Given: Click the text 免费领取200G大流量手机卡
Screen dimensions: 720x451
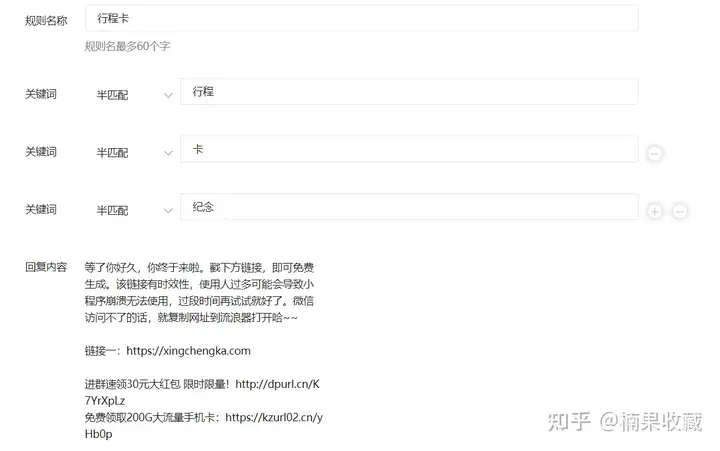Looking at the screenshot, I should pos(149,417).
